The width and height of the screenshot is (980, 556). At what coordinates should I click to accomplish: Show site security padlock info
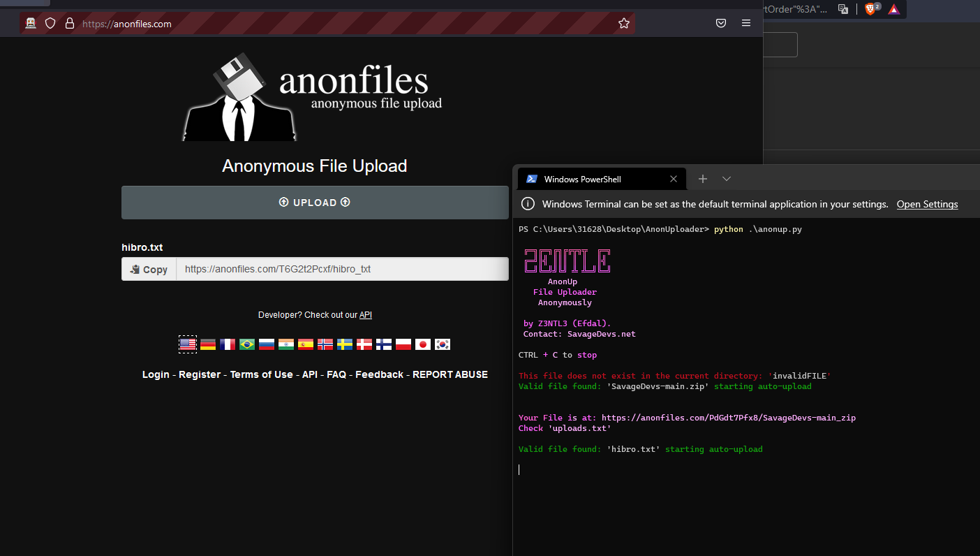click(69, 24)
